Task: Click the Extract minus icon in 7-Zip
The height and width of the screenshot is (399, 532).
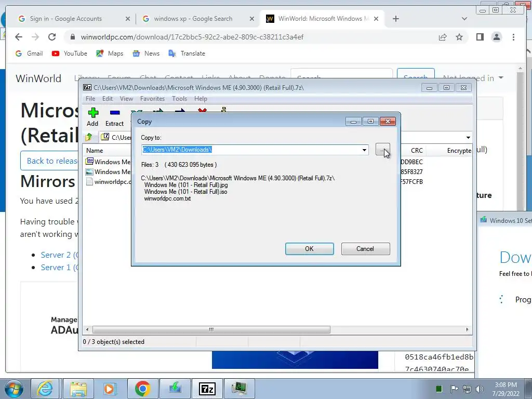Action: tap(115, 113)
